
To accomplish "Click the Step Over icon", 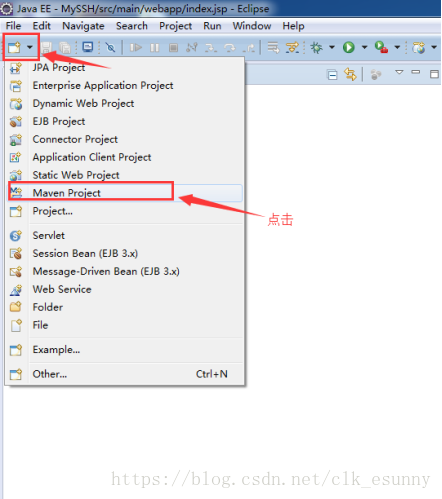I will click(230, 48).
